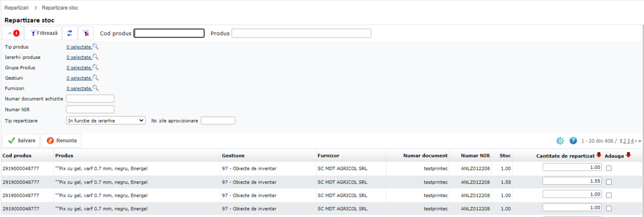Tick Adauga checkbox for the 1.55 stock row
Viewport: 644px width, 217px height.
click(x=609, y=182)
